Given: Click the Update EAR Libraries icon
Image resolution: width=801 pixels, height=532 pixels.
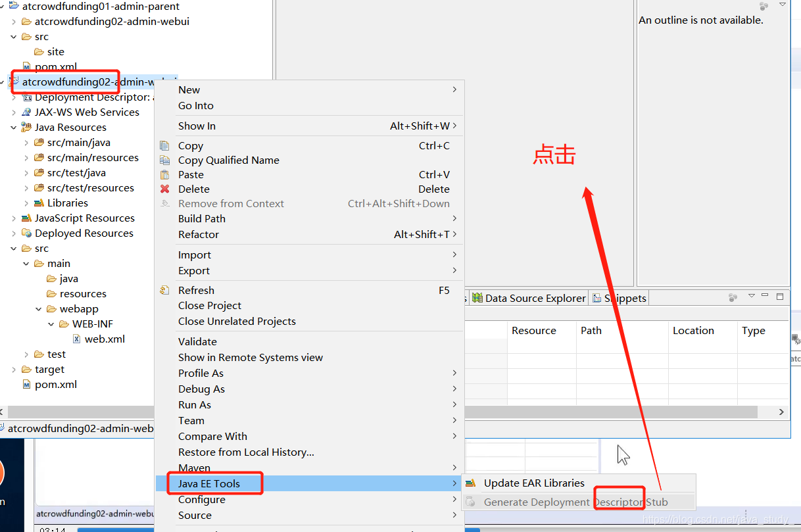Looking at the screenshot, I should point(470,483).
